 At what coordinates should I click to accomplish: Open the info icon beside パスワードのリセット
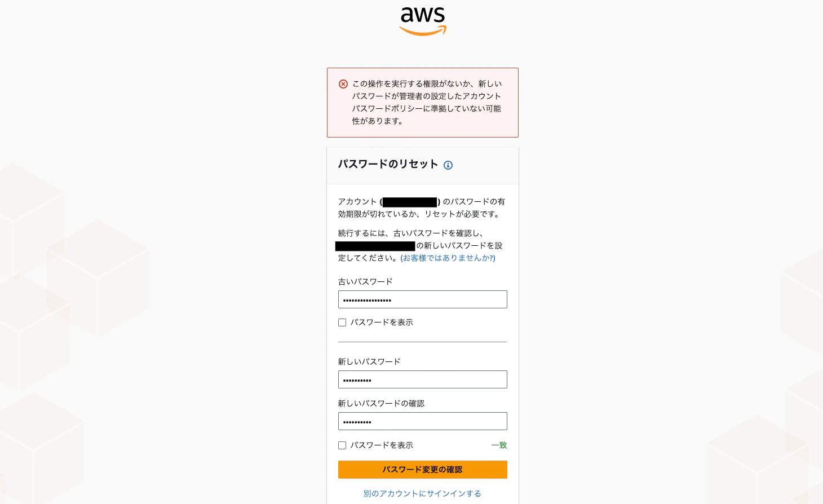pyautogui.click(x=448, y=165)
